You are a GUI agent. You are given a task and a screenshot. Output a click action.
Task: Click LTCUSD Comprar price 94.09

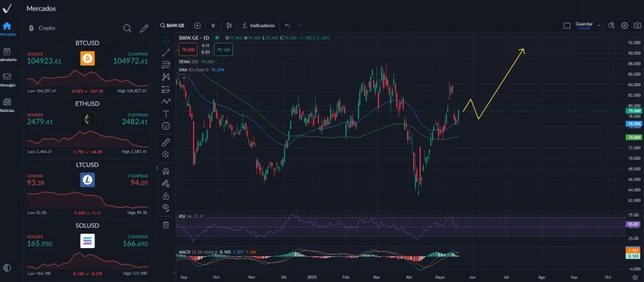139,183
